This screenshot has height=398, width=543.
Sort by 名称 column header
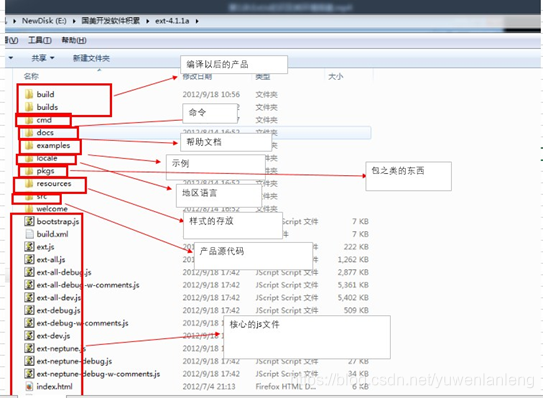tap(31, 76)
